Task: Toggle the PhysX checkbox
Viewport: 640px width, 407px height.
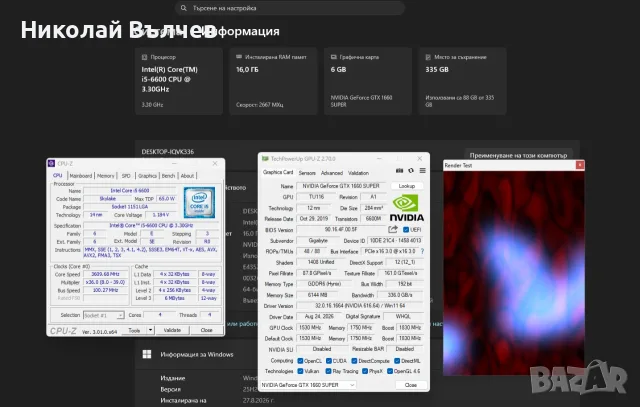Action: point(365,371)
